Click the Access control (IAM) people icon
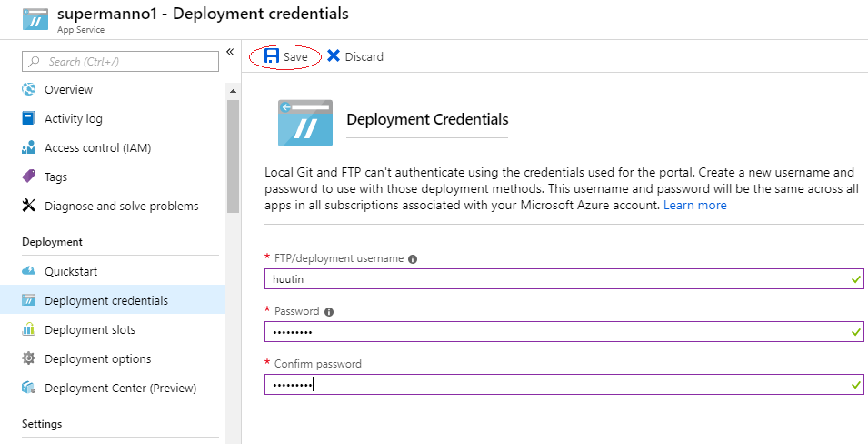 [x=28, y=147]
